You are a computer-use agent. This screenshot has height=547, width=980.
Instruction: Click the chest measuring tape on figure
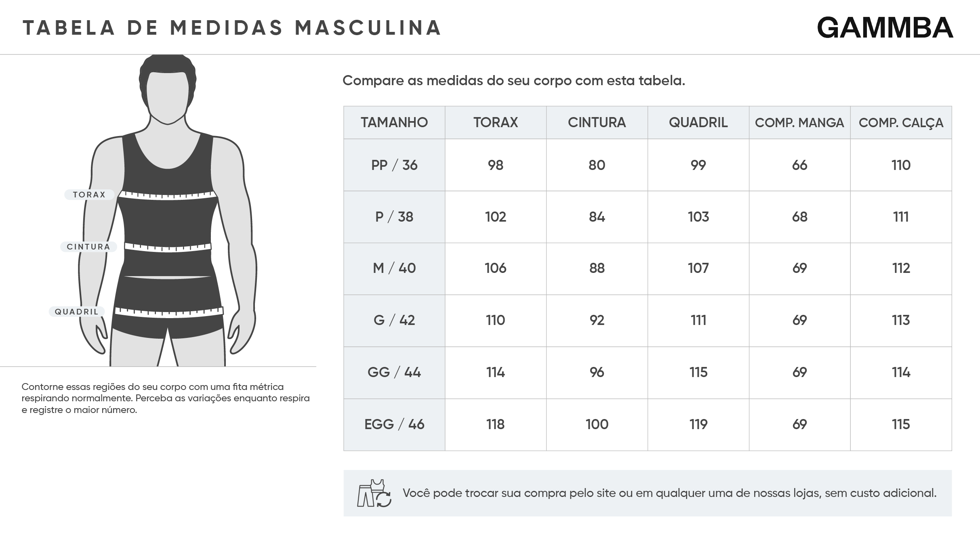(168, 195)
